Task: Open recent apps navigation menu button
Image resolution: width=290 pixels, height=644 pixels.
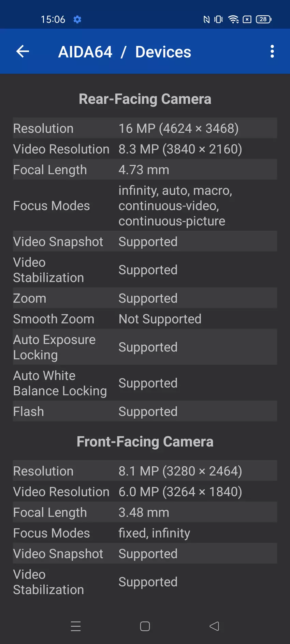Action: coord(76,626)
